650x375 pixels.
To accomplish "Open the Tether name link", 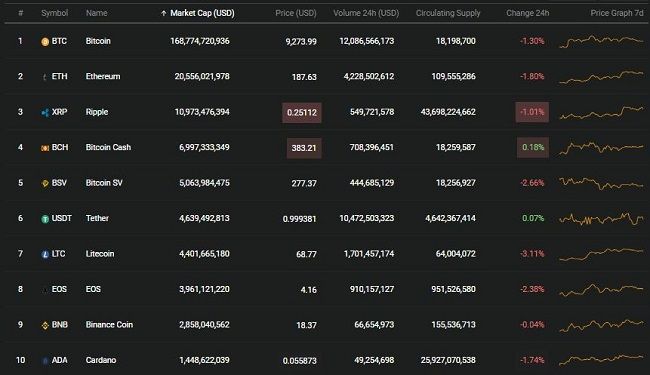I will (97, 218).
